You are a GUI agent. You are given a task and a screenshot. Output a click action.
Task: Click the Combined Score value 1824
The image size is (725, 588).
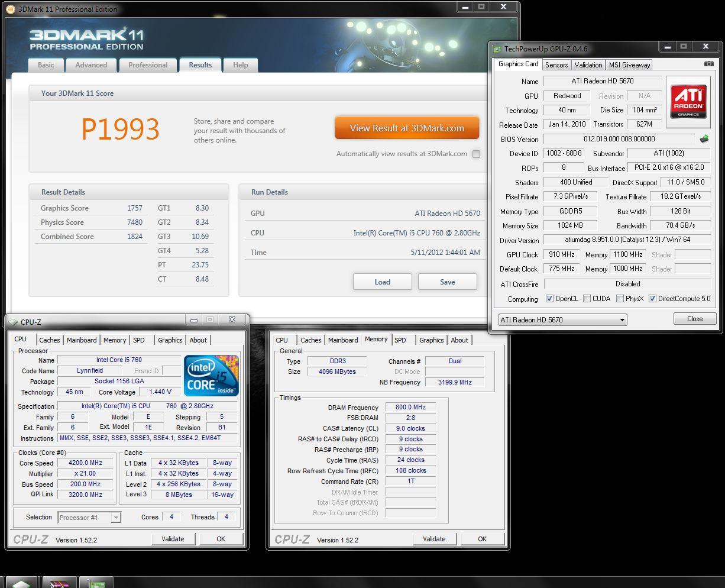(x=135, y=237)
